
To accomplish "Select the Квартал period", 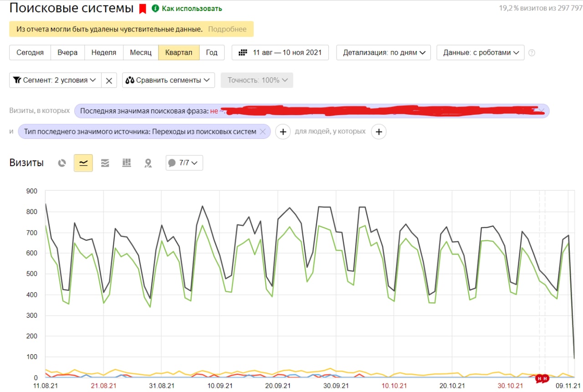I will [x=179, y=52].
